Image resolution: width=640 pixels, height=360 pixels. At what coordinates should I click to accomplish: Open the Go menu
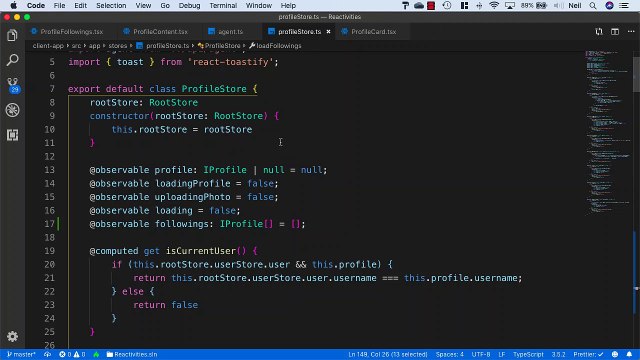pyautogui.click(x=165, y=5)
